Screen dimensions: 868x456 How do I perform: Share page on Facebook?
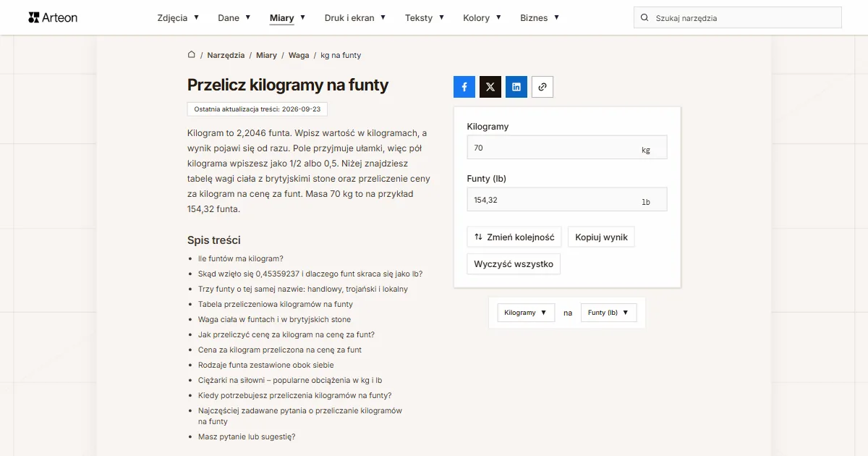(464, 87)
